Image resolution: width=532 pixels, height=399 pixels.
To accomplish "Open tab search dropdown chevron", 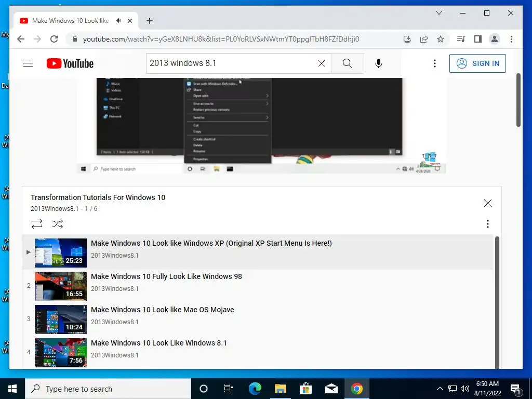I will 438,13.
